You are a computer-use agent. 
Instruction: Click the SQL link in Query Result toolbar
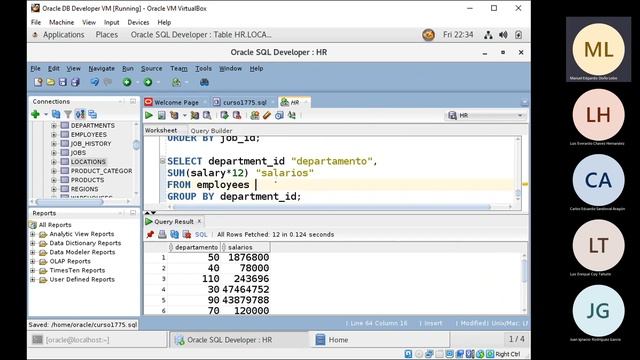pyautogui.click(x=201, y=235)
